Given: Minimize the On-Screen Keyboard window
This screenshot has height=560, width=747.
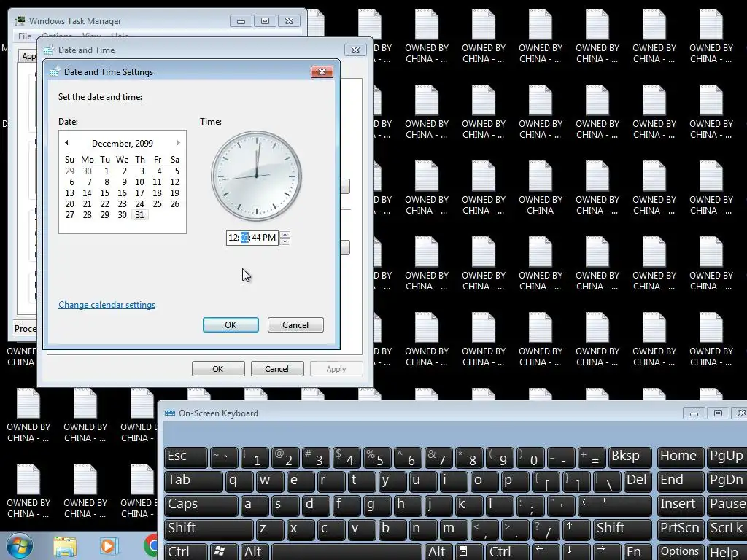Looking at the screenshot, I should coord(694,413).
